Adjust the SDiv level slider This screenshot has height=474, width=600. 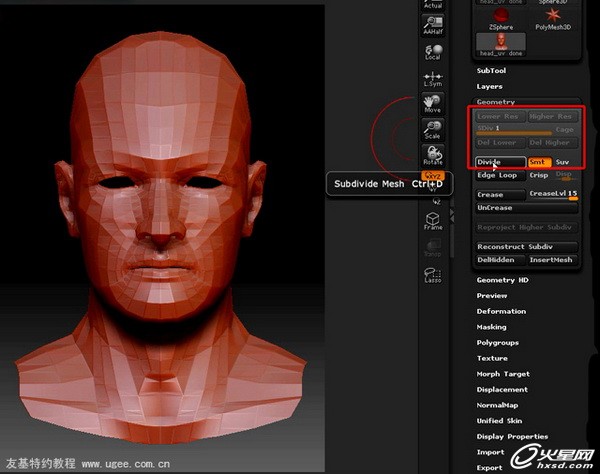pos(514,130)
